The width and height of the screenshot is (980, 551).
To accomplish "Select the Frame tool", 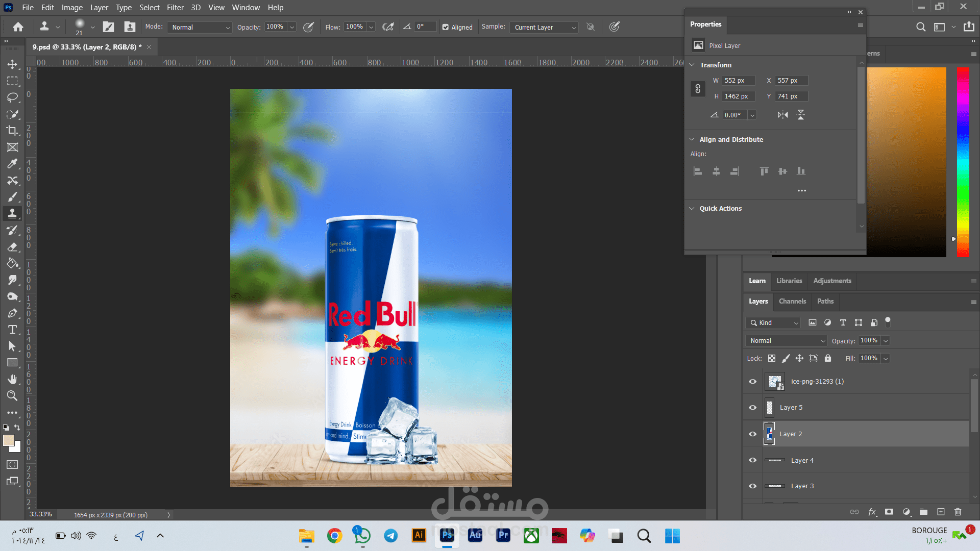I will click(x=12, y=147).
